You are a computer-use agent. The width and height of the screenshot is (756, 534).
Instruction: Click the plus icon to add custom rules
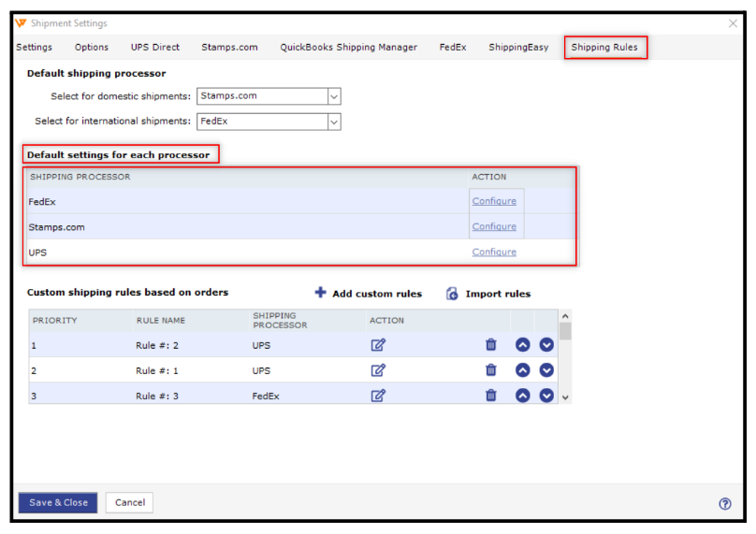[320, 293]
